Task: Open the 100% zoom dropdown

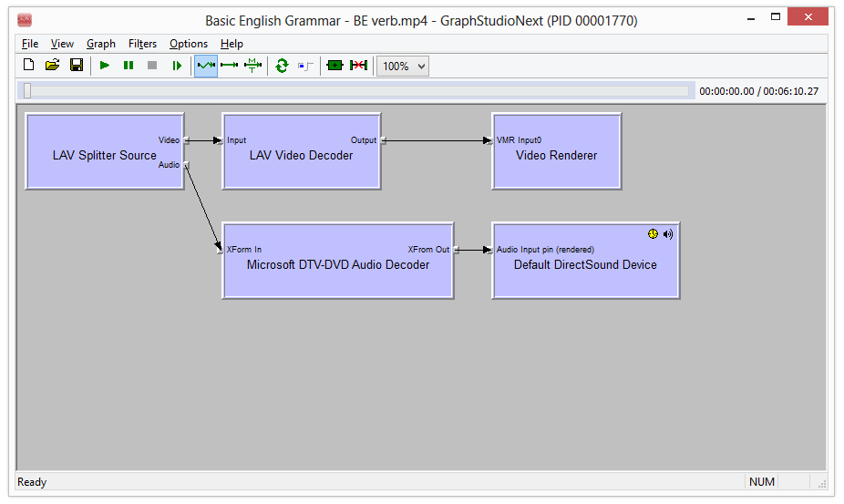Action: coord(403,67)
